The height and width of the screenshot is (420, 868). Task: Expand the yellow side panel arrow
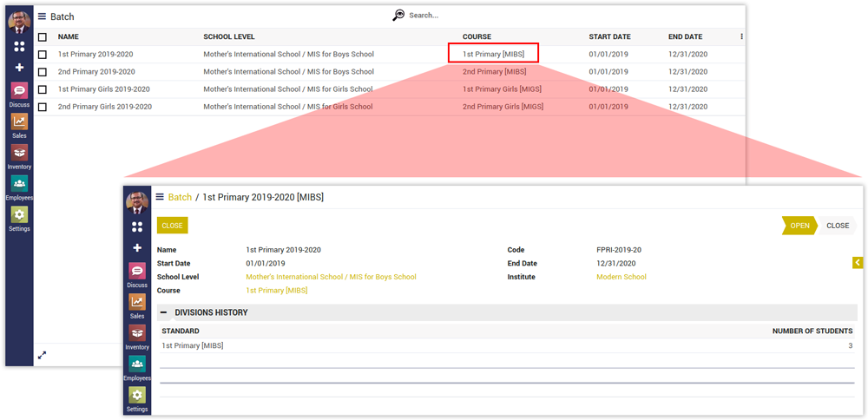coord(858,262)
